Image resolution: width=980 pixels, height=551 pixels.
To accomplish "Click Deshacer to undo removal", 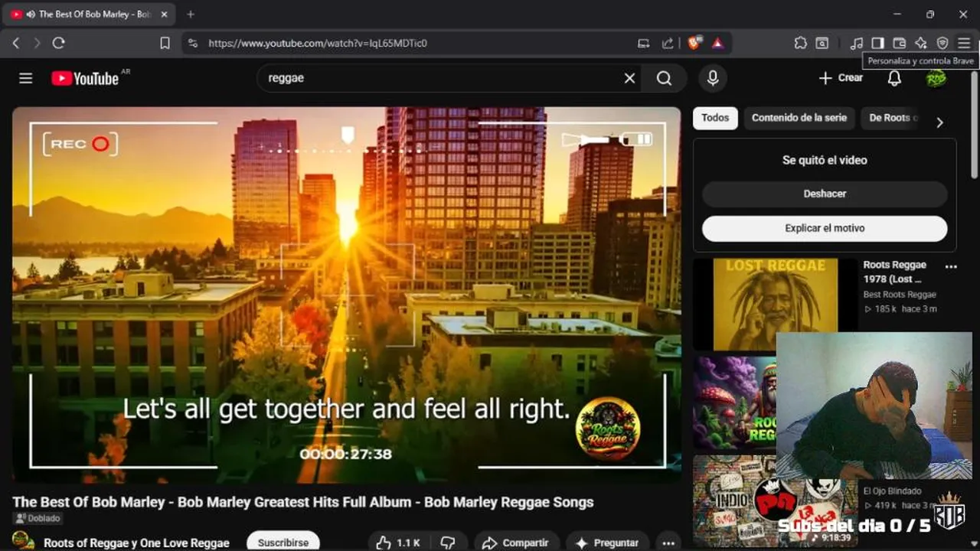I will (825, 194).
